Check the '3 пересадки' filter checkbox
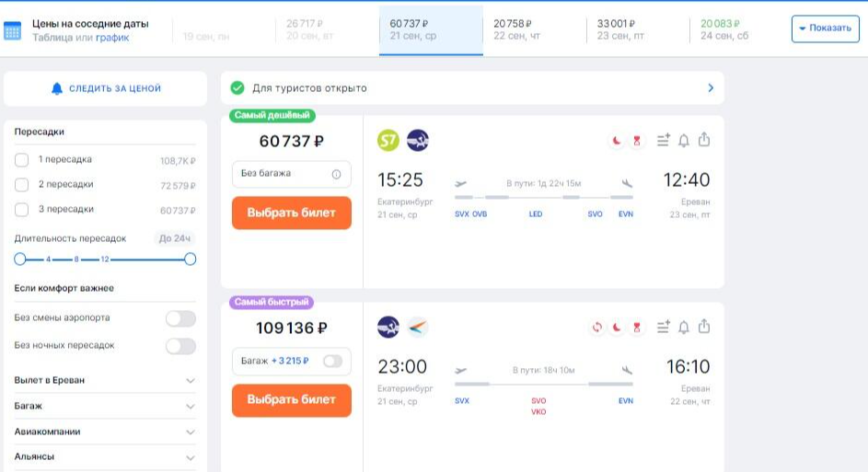 coord(22,210)
